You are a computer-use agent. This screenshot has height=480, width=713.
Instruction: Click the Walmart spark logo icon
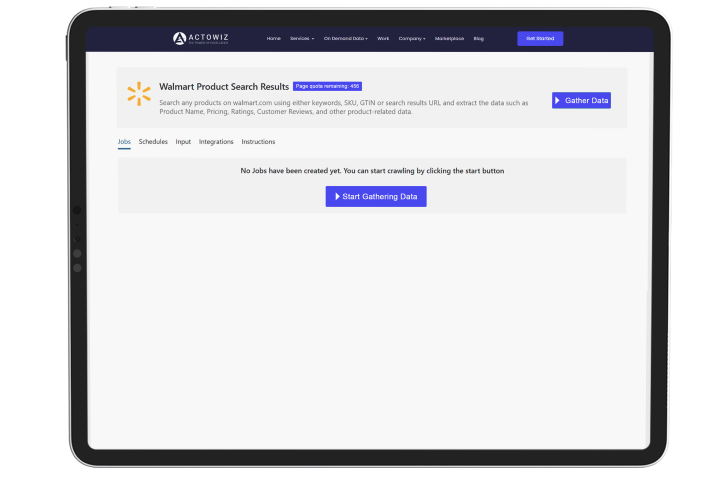[139, 94]
